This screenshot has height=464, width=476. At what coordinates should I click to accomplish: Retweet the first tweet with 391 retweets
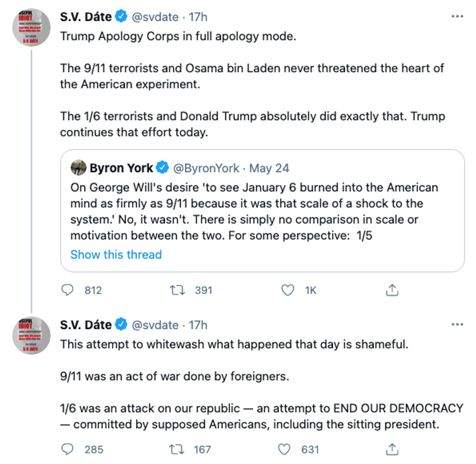[x=177, y=291]
